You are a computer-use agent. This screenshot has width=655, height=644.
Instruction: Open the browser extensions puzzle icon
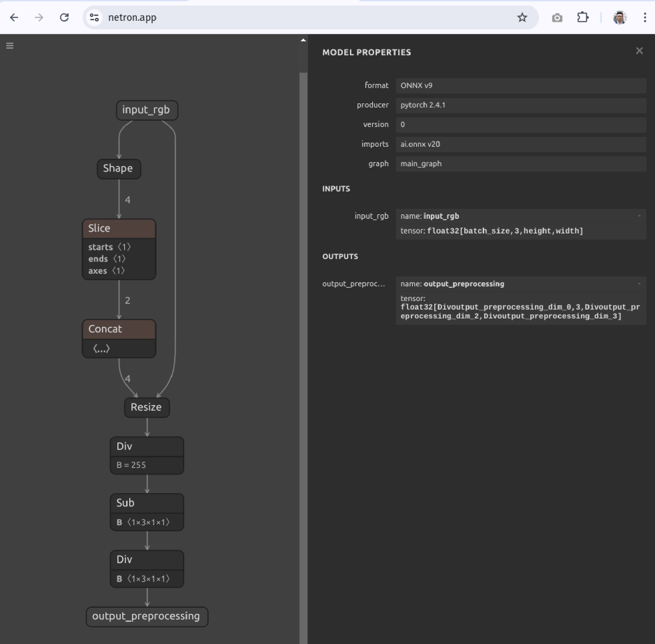click(583, 17)
